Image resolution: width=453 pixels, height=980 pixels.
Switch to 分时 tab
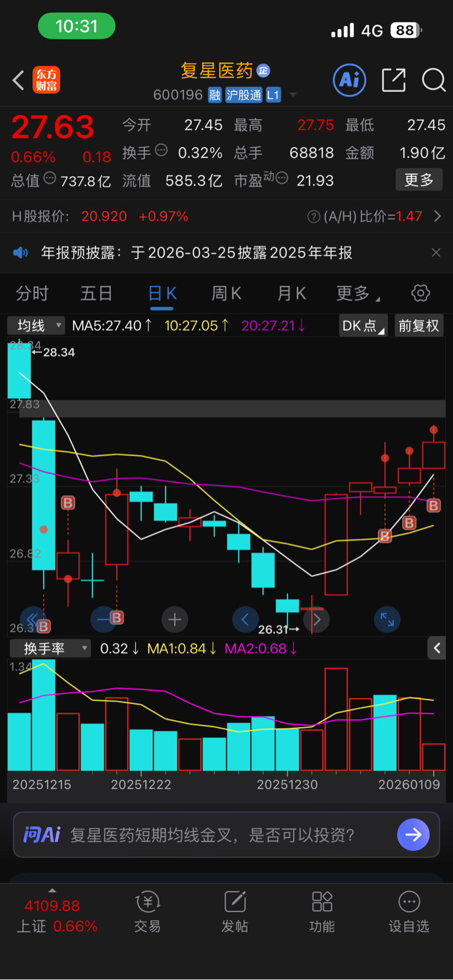(x=32, y=293)
